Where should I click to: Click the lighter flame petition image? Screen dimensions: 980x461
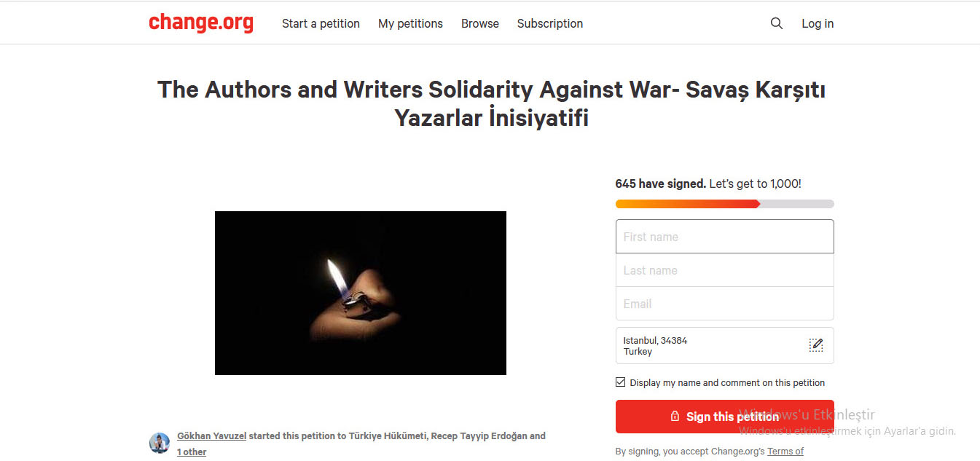point(361,293)
